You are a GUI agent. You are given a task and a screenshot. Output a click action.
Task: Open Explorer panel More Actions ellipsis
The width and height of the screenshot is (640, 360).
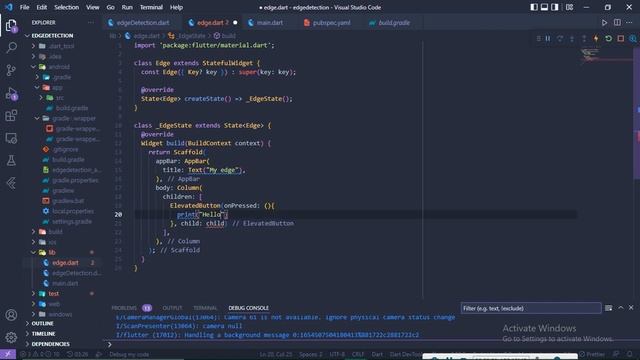(x=91, y=22)
